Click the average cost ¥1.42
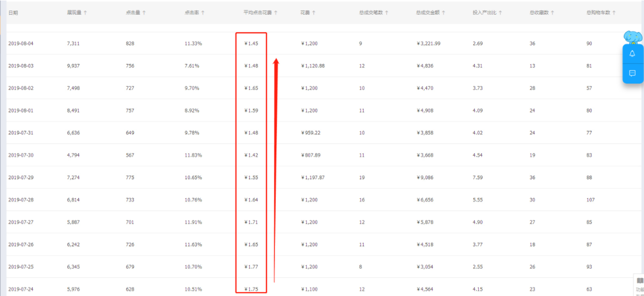 [x=251, y=155]
